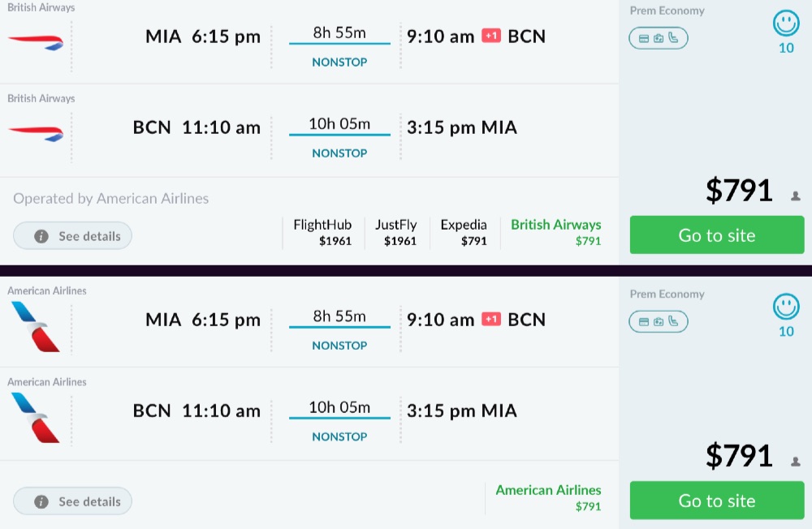The height and width of the screenshot is (529, 812).
Task: Select the British Airways $791 provider offer
Action: [x=555, y=232]
